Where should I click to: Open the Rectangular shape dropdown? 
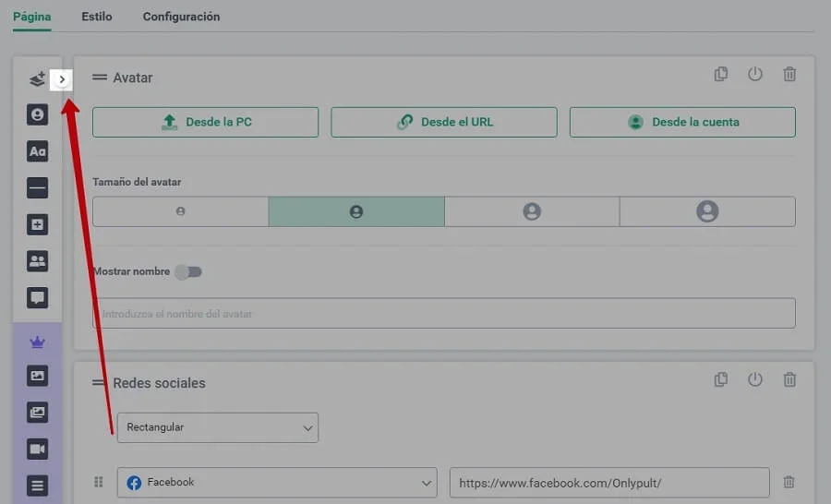tap(217, 427)
